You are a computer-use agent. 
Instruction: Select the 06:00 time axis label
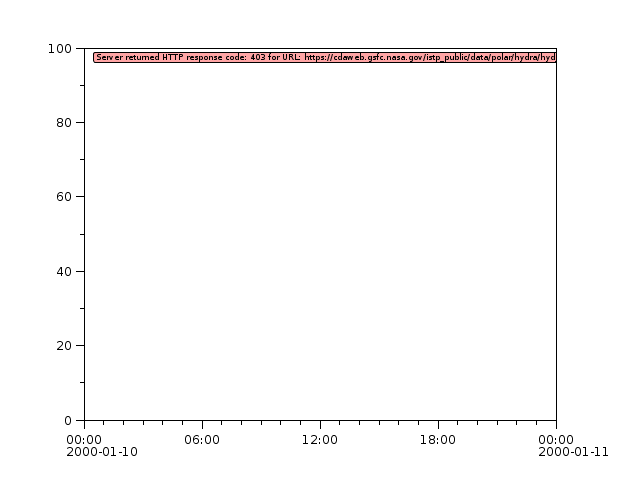click(202, 439)
